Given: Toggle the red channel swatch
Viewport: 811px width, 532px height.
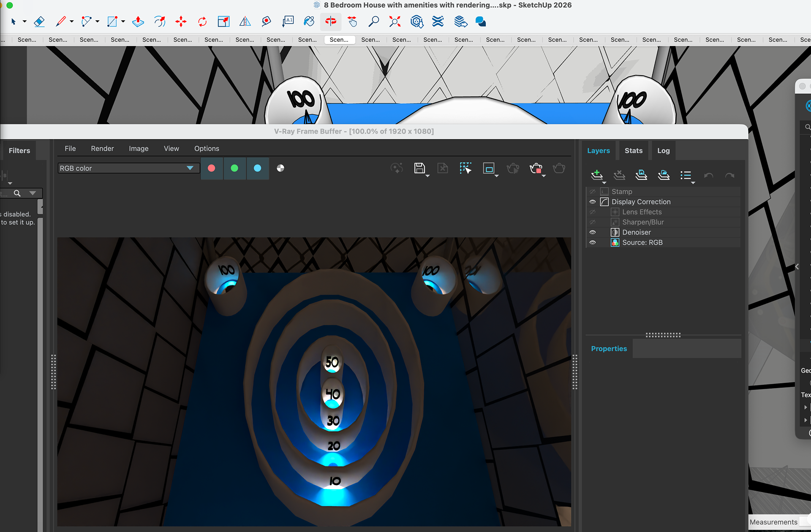Looking at the screenshot, I should tap(212, 168).
